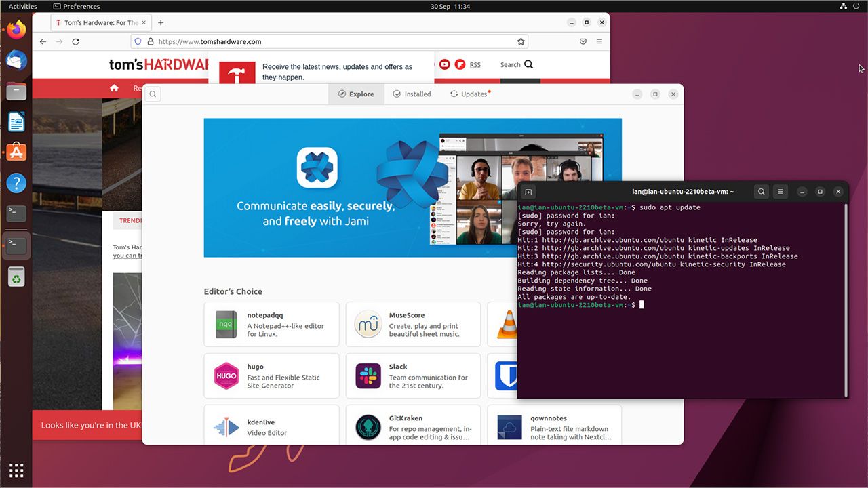Open Activities overview
The height and width of the screenshot is (488, 868).
coord(22,6)
